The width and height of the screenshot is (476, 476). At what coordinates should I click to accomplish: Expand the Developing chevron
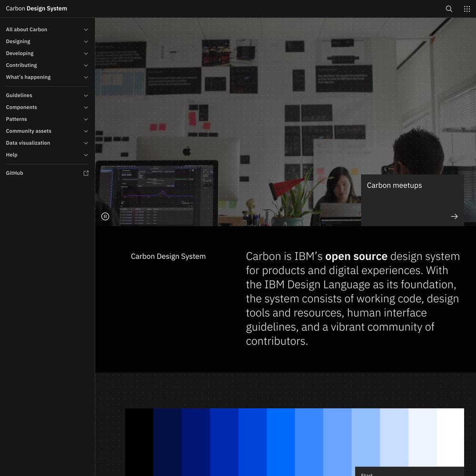coord(86,53)
